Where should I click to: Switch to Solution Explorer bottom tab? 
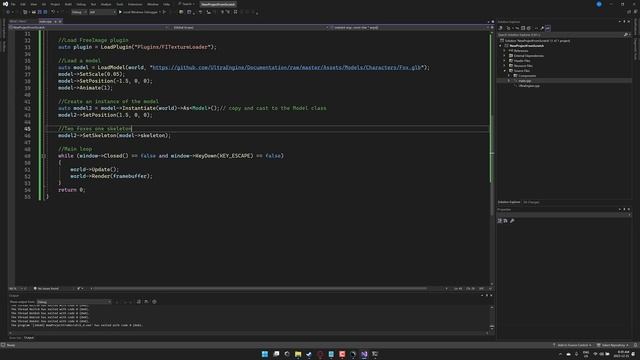click(509, 202)
